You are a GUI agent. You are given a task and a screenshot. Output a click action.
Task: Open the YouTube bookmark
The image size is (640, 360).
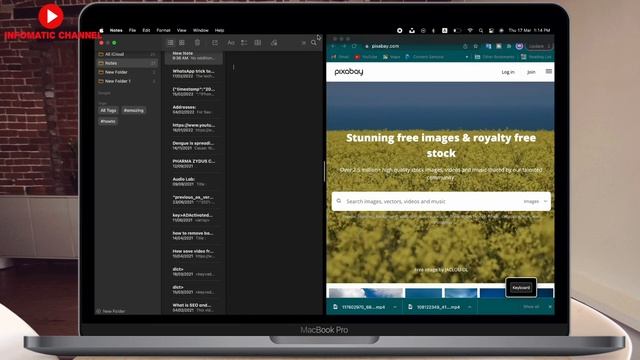pos(366,57)
